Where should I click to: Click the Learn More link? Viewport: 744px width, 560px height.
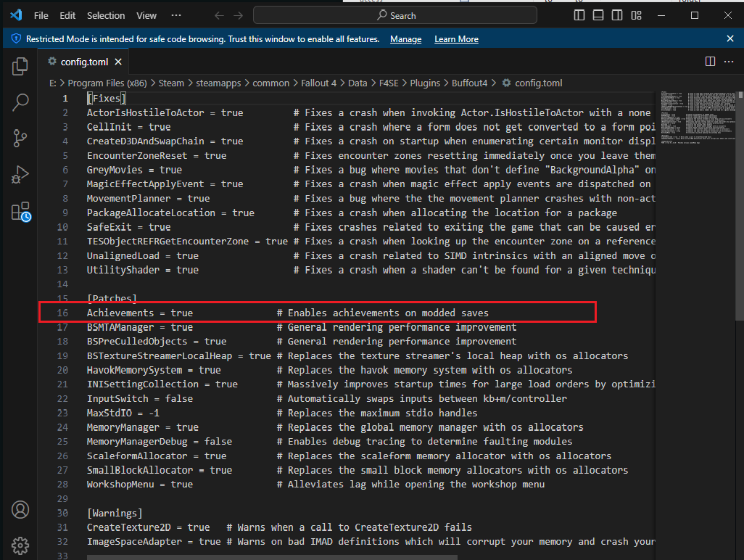[456, 39]
